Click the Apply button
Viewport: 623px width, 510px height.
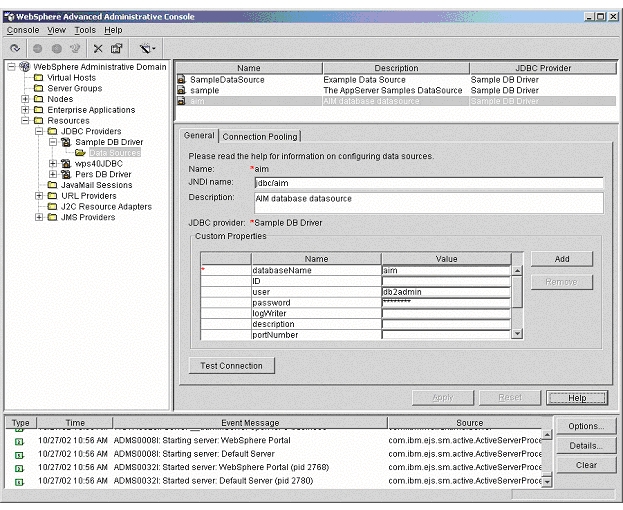pyautogui.click(x=443, y=398)
